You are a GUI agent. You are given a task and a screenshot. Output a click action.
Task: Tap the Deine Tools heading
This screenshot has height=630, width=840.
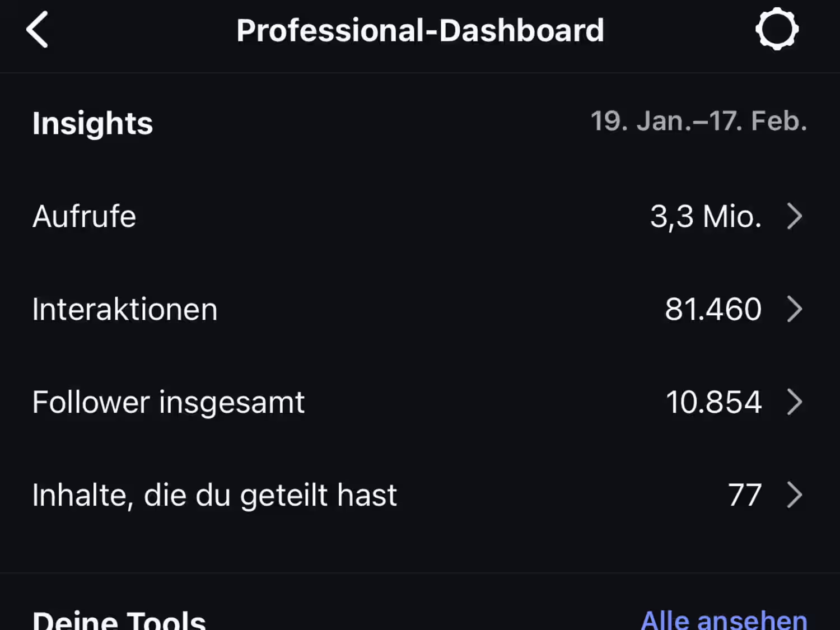(x=119, y=619)
